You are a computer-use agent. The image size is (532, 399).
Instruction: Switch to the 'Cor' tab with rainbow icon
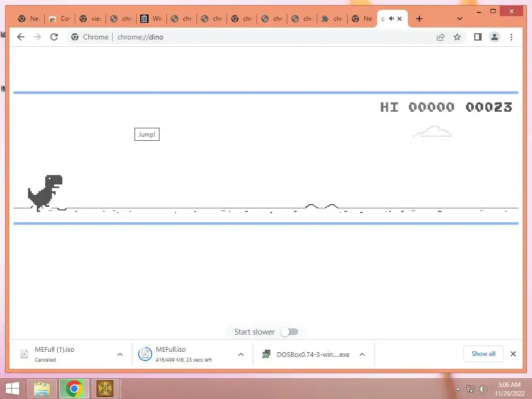(60, 19)
